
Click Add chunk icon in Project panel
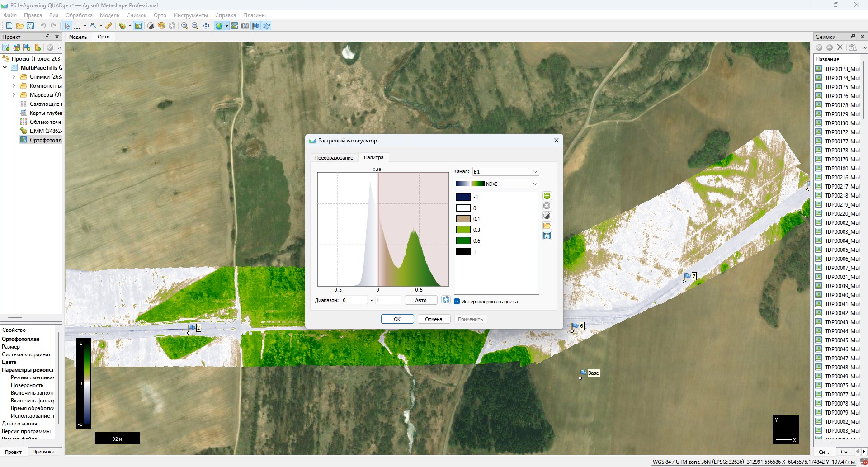6,47
